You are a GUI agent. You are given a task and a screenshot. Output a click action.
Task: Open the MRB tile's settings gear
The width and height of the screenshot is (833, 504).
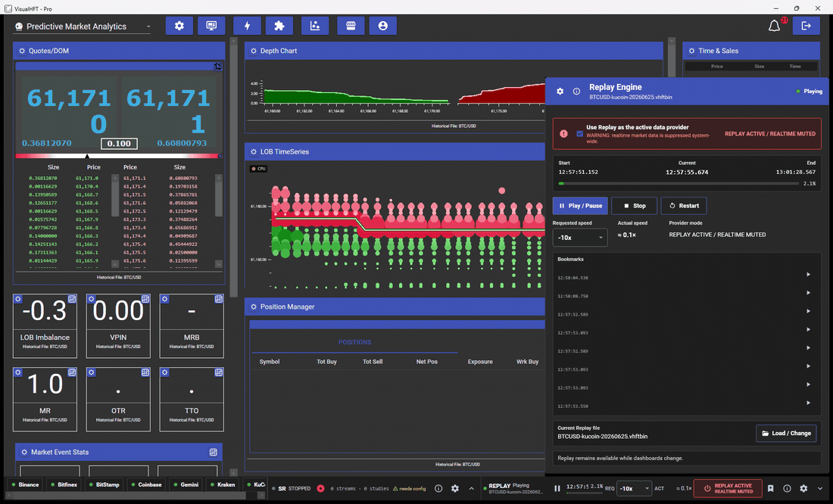pos(164,299)
